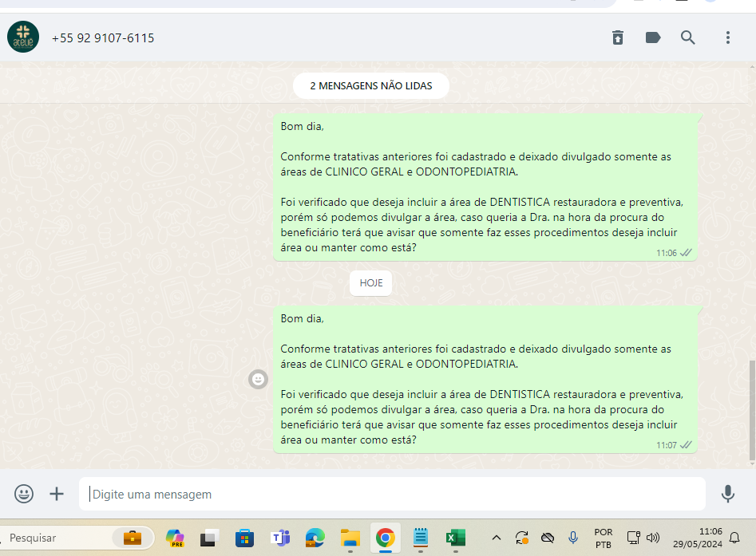This screenshot has height=556, width=756.
Task: Switch to Google Chrome in taskbar
Action: pos(386,538)
